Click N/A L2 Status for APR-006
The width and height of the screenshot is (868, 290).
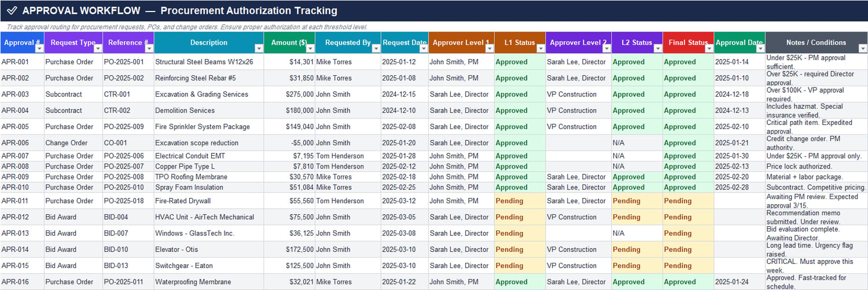coord(637,143)
